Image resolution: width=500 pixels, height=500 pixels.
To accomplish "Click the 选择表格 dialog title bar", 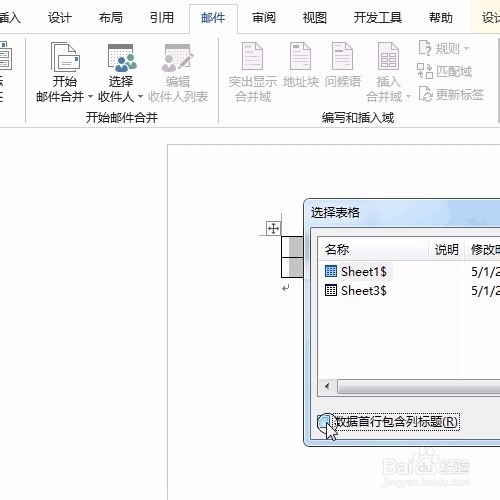I will (403, 212).
